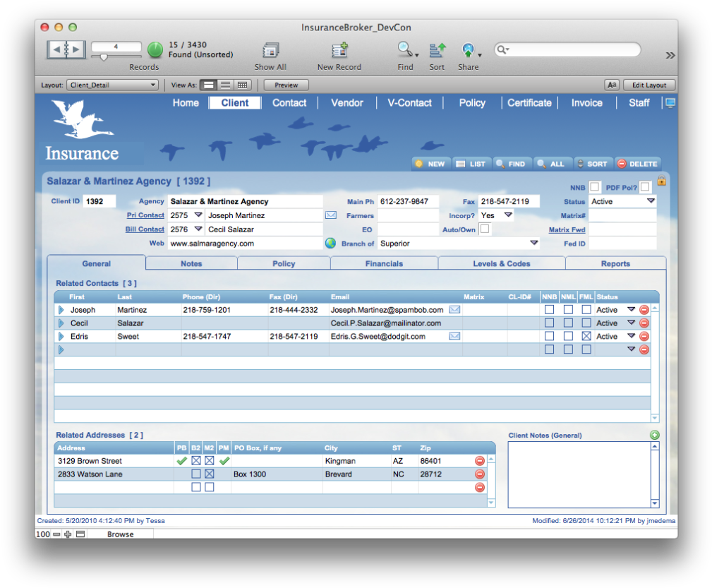Create a record with New Record icon
The width and height of the screenshot is (712, 588).
coord(339,50)
